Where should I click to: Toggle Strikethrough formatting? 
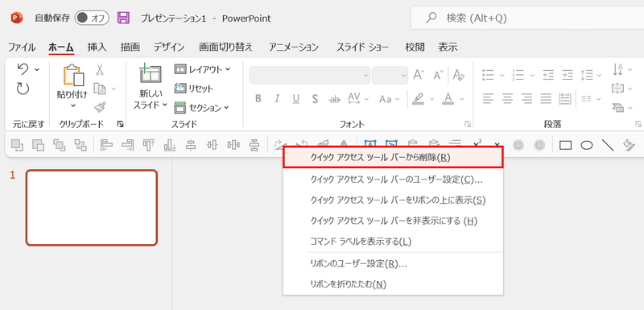pos(335,99)
